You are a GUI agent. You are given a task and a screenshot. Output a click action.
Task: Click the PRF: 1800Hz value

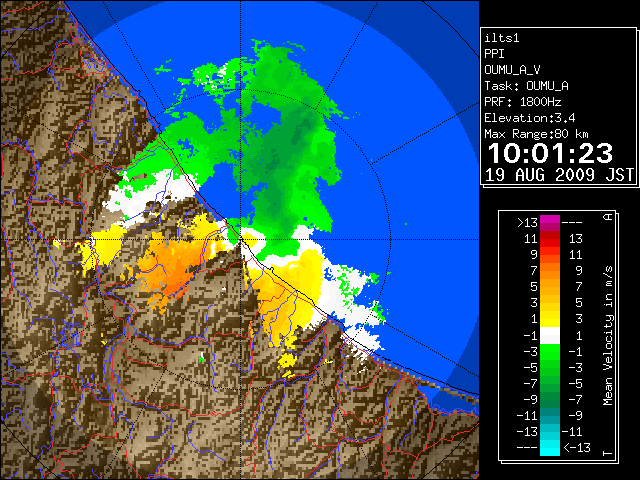[522, 102]
